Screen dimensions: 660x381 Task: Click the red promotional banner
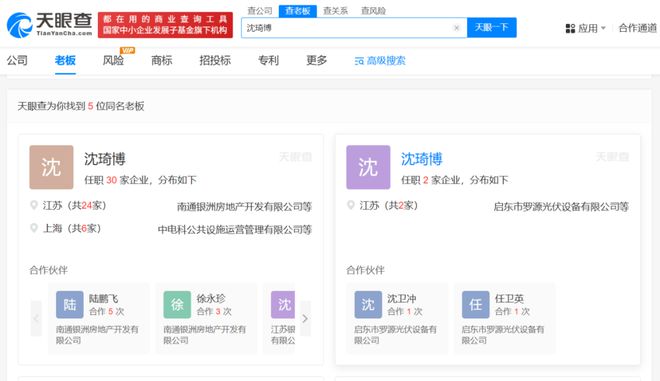coord(165,25)
